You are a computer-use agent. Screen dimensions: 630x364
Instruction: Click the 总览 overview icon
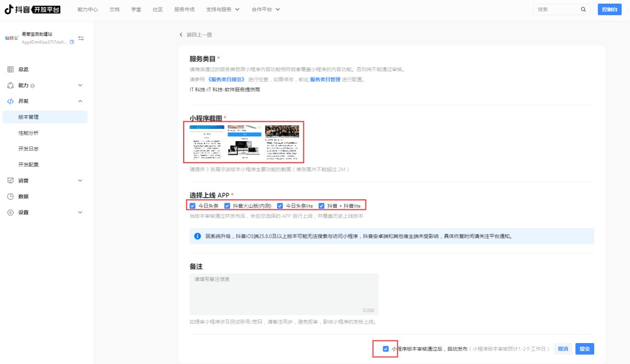point(10,69)
